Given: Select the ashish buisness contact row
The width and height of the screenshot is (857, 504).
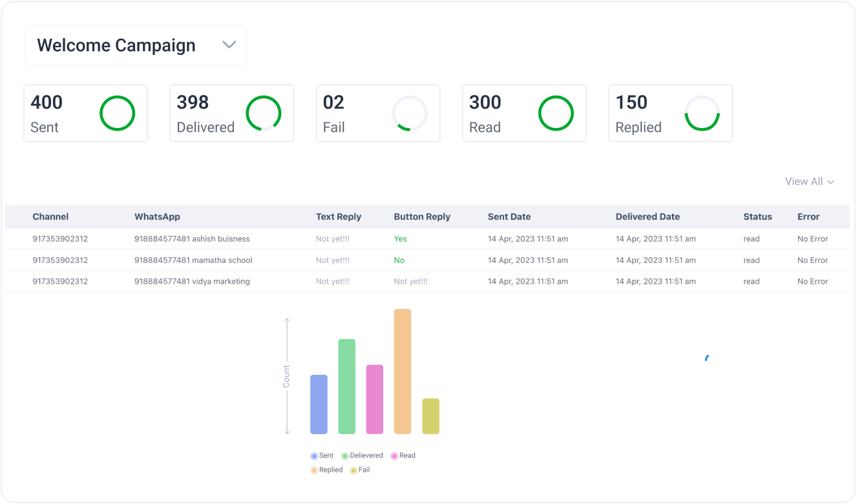Looking at the screenshot, I should [x=192, y=239].
